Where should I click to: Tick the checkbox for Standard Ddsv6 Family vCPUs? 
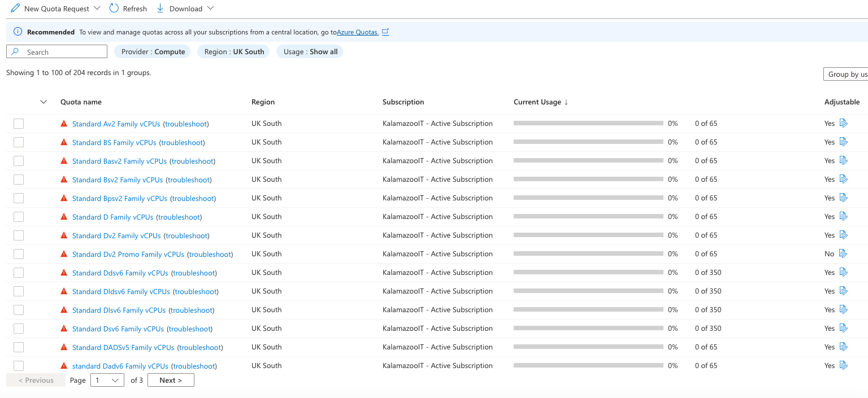tap(19, 273)
